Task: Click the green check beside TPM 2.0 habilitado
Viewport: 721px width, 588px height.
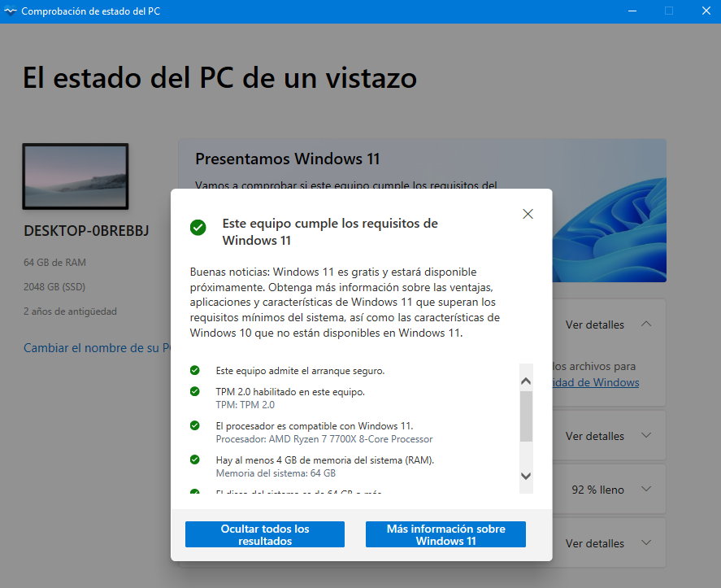Action: [195, 391]
